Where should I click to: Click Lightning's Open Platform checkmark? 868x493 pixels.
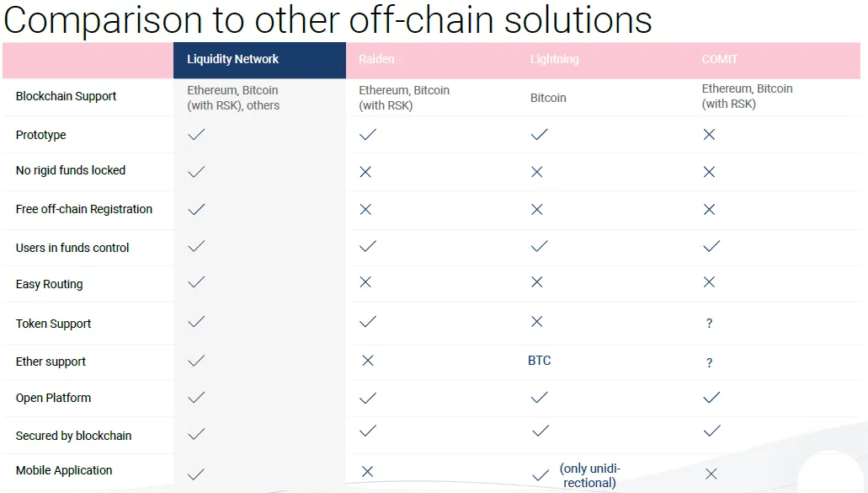tap(539, 398)
